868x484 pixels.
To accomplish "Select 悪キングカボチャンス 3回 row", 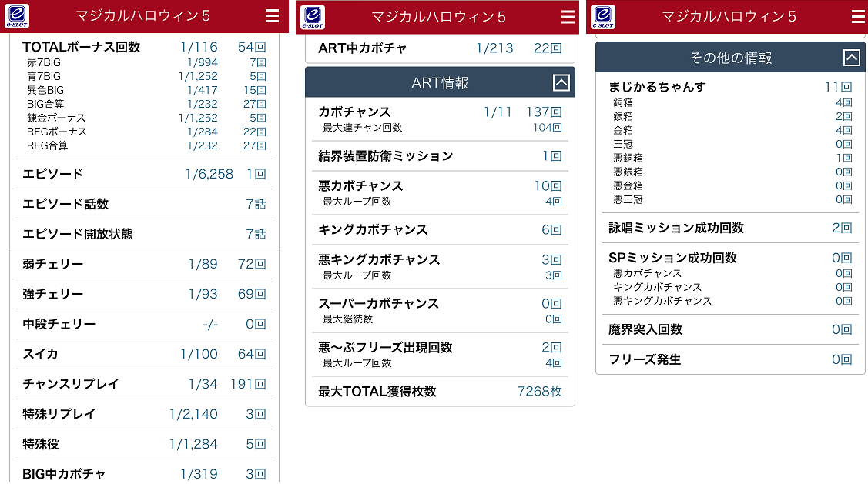I will click(440, 259).
